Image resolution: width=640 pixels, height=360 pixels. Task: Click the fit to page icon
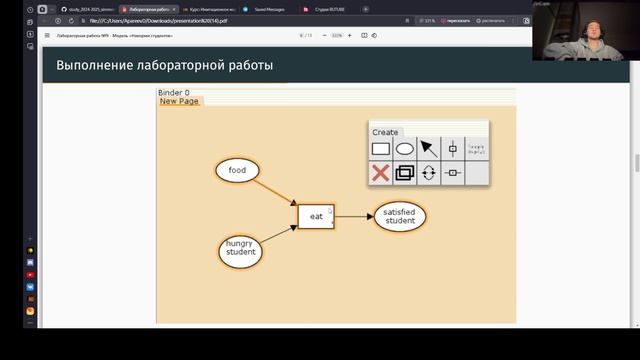[364, 36]
